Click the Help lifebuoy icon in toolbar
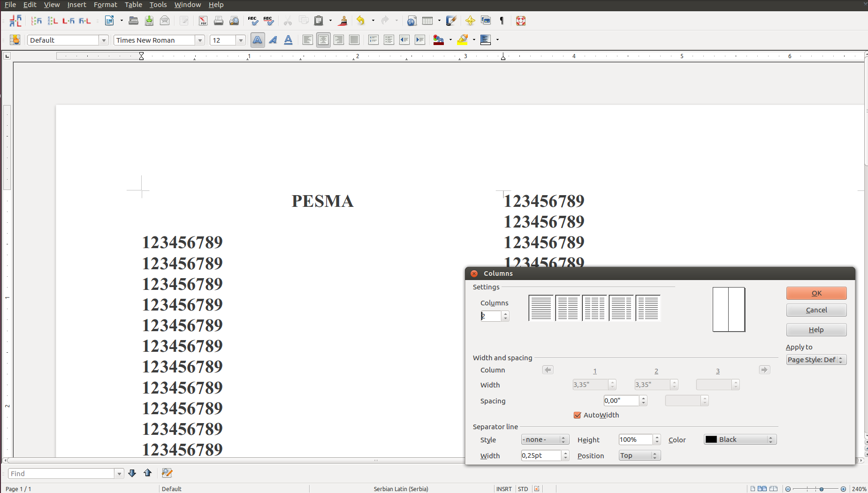This screenshot has width=868, height=493. tap(520, 21)
